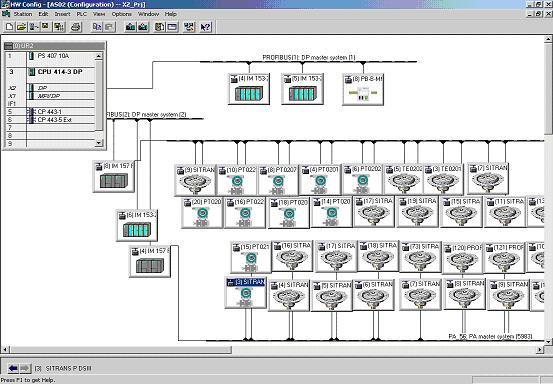Click the back navigation arrow button
Viewport: 553px width, 384px height.
(13, 368)
